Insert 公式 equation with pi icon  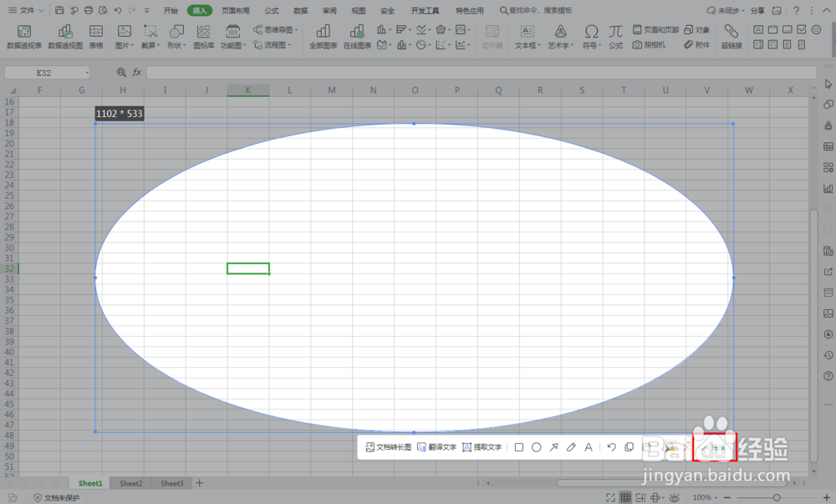click(x=616, y=37)
